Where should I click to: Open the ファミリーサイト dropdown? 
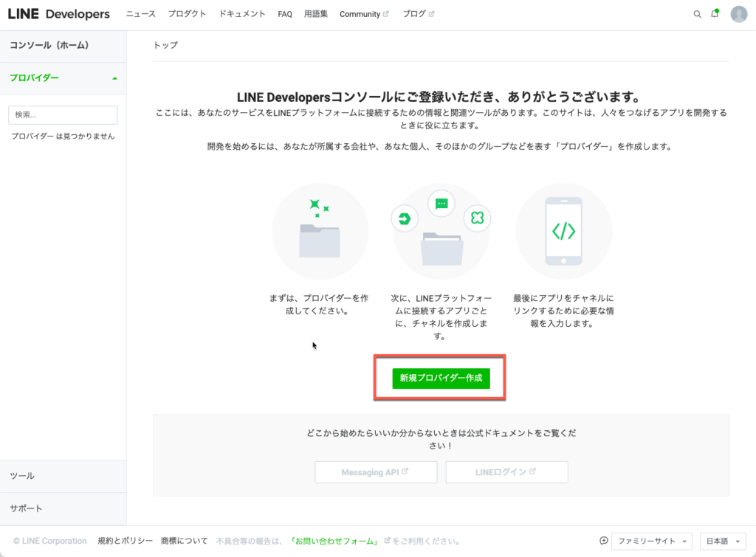click(x=652, y=541)
